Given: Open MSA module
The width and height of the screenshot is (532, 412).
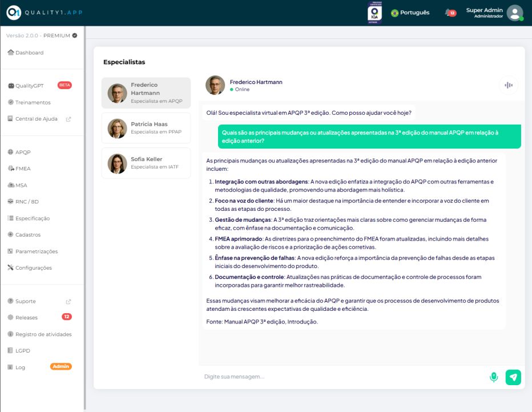Looking at the screenshot, I should point(21,185).
